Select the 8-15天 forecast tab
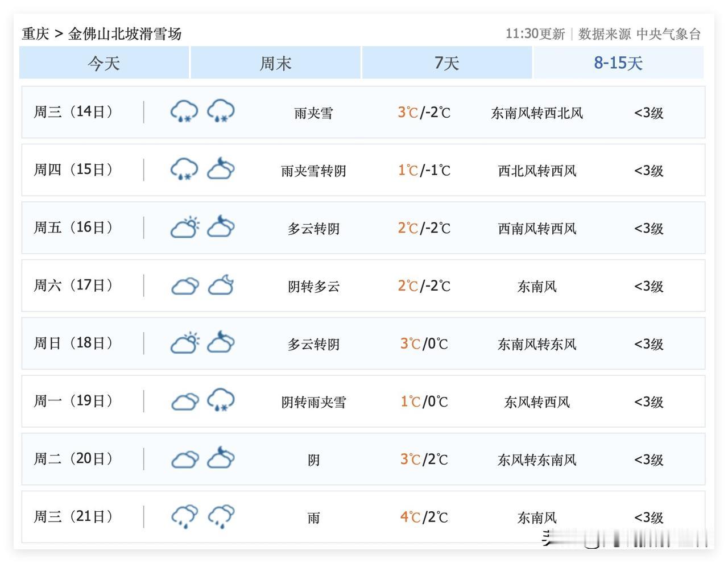728x563 pixels. [618, 63]
